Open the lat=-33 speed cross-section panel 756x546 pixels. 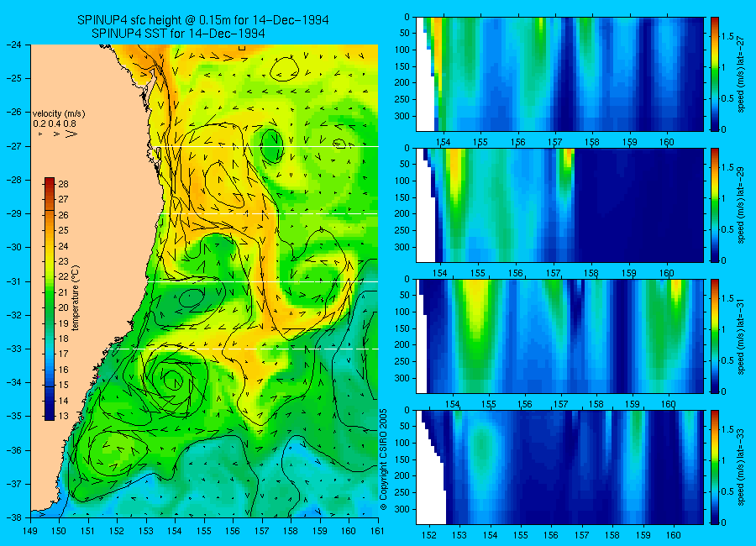(559, 467)
